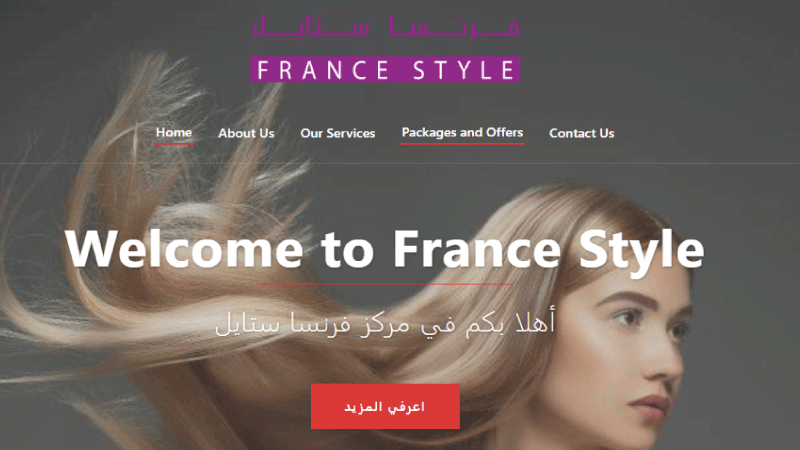Open the Our Services menu
Image resolution: width=800 pixels, height=450 pixels.
point(338,133)
